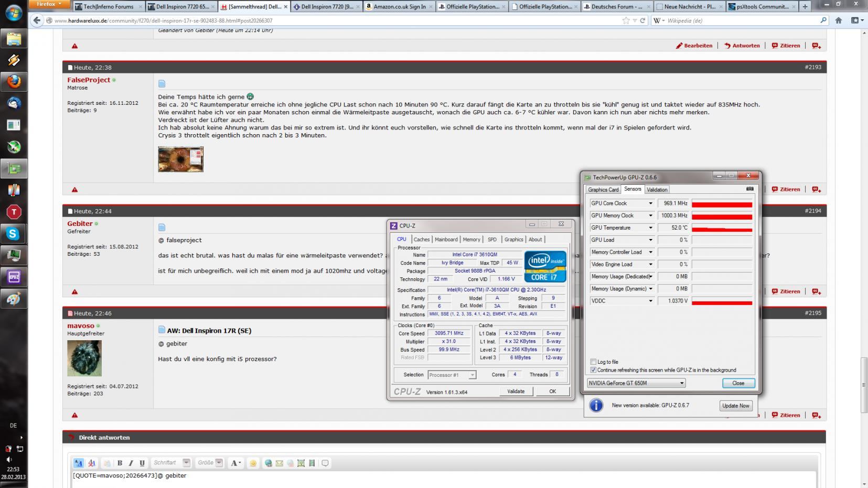Image resolution: width=868 pixels, height=488 pixels.
Task: Switch to CPU-Z SPD tab
Action: point(492,240)
